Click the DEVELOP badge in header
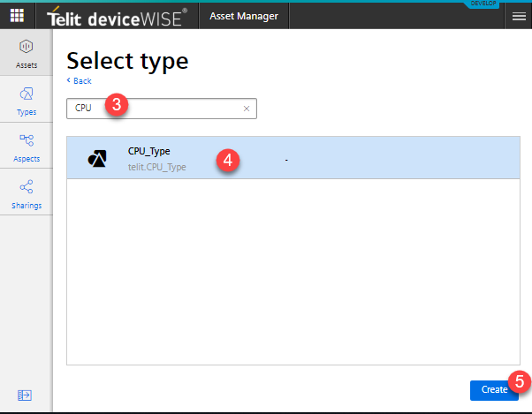The width and height of the screenshot is (532, 414). coord(483,4)
